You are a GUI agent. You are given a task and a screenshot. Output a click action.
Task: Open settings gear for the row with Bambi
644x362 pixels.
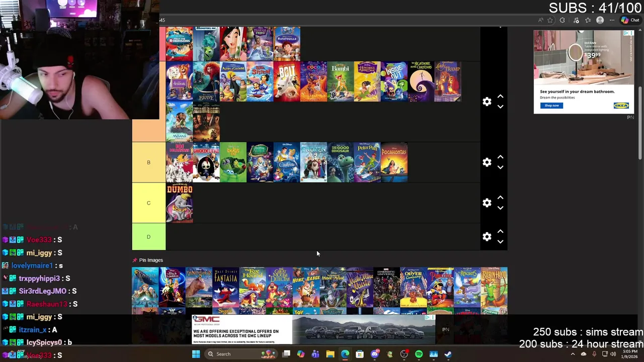click(487, 102)
